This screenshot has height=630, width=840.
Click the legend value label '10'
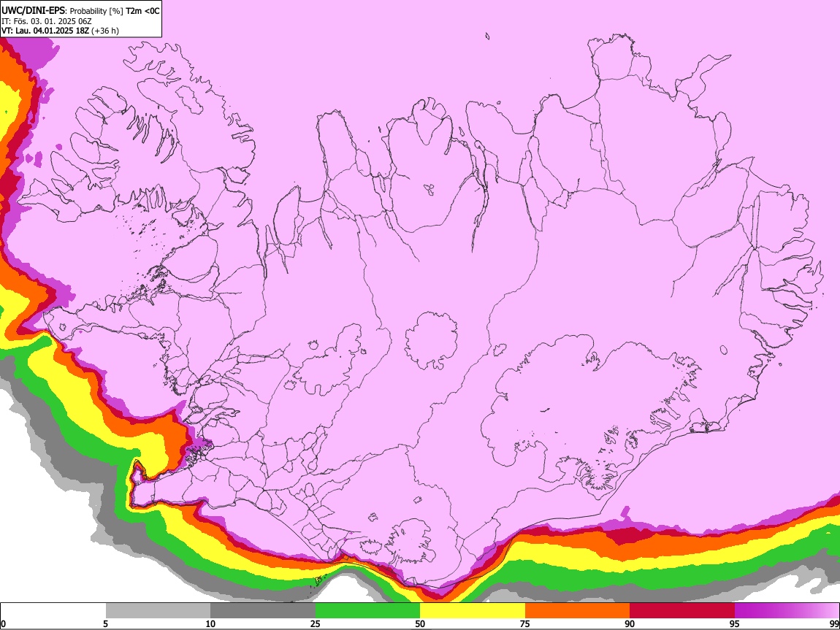[x=210, y=624]
